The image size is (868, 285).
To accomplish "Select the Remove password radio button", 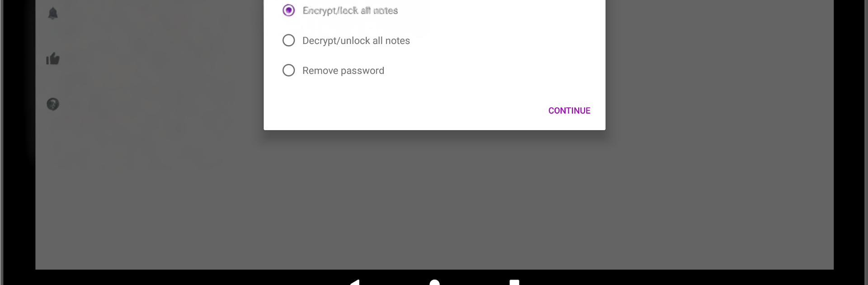I will point(288,70).
